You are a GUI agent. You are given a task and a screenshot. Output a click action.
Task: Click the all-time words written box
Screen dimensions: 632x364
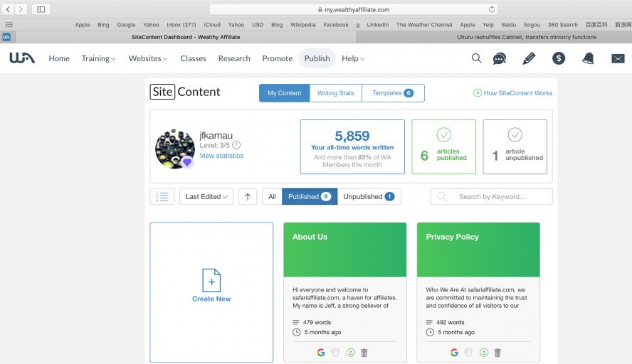352,147
